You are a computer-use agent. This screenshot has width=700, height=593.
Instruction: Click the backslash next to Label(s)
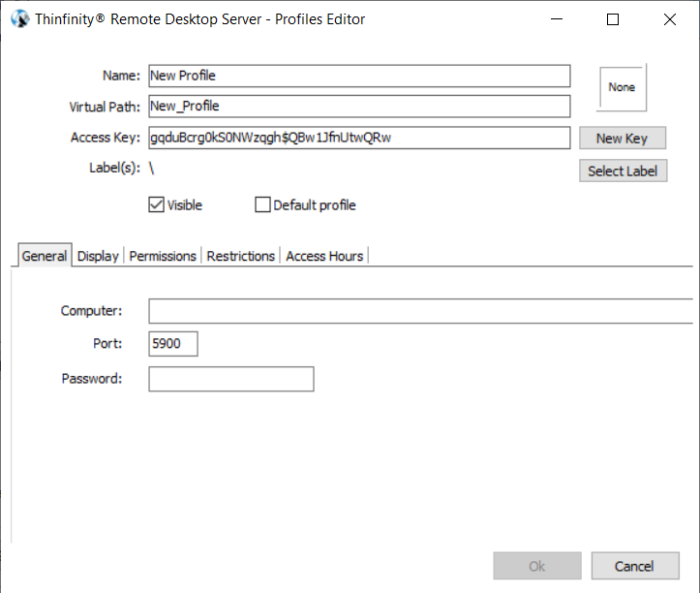tap(152, 168)
